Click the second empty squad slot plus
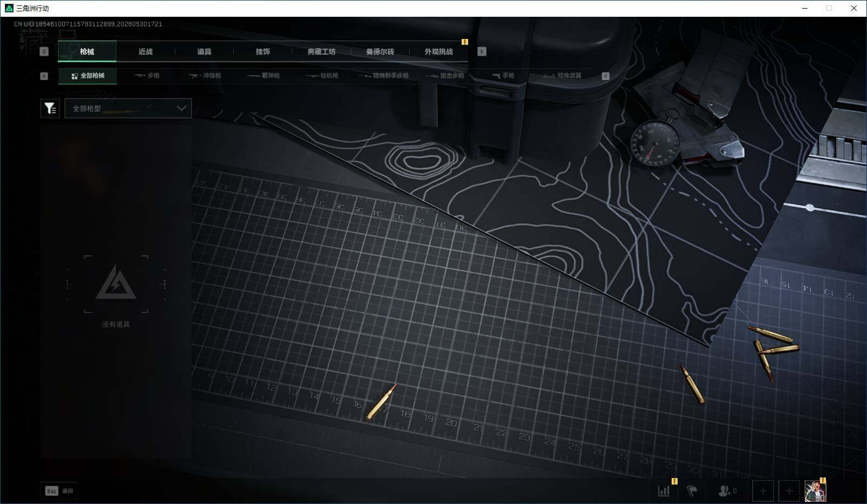This screenshot has height=504, width=867. (x=789, y=491)
